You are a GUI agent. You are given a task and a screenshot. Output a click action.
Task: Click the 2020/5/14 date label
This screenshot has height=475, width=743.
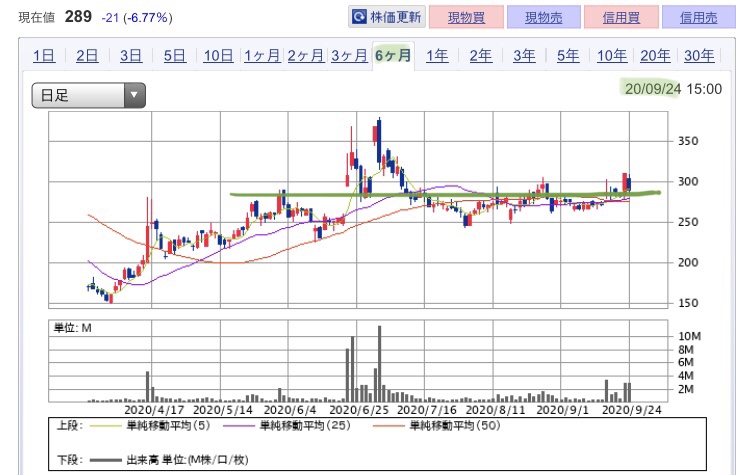coord(223,410)
